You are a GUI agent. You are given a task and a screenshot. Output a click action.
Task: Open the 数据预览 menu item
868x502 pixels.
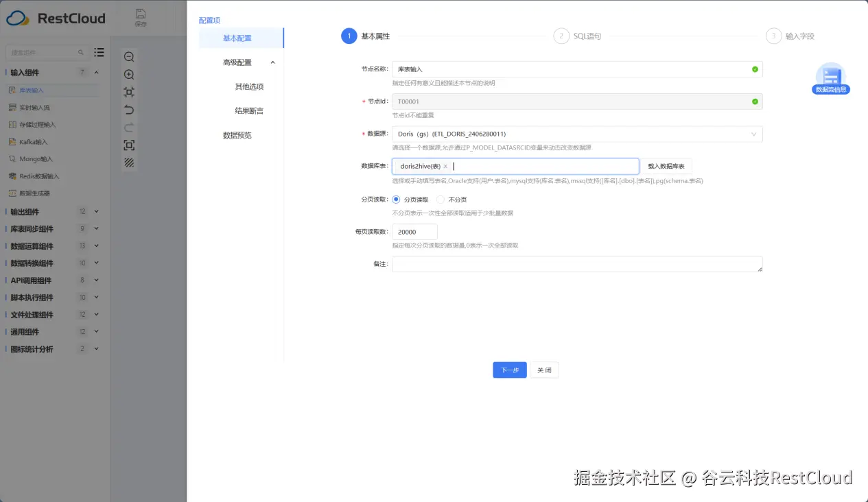pyautogui.click(x=237, y=135)
